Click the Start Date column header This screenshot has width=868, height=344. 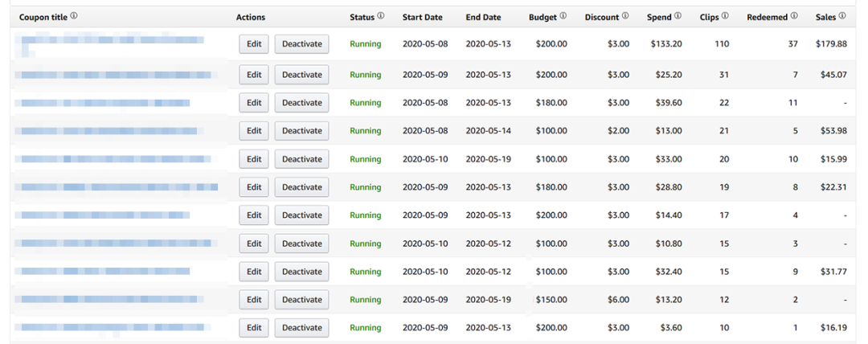422,17
